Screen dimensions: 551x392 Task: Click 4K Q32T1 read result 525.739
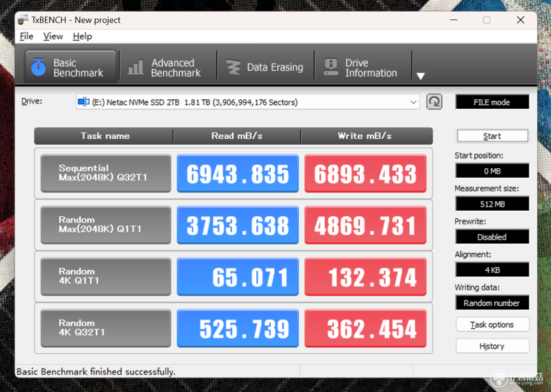238,329
